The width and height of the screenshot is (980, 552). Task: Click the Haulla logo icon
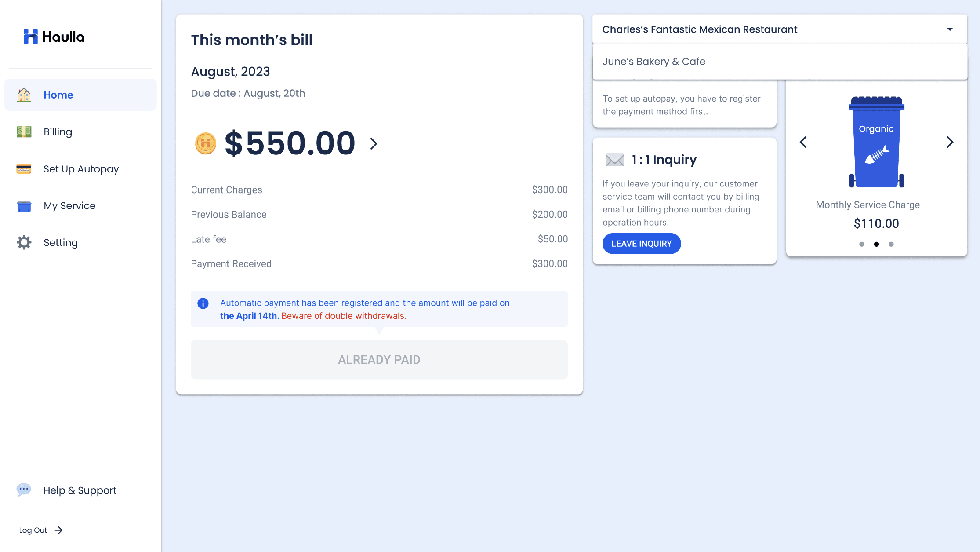[31, 37]
